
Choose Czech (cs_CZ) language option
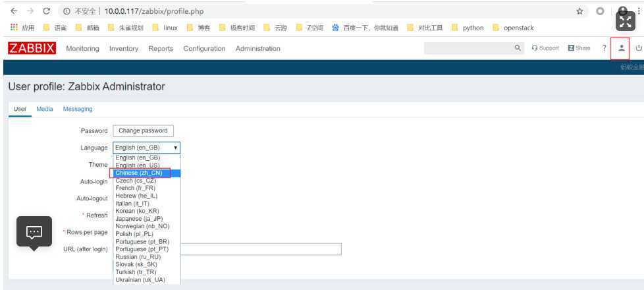point(147,181)
